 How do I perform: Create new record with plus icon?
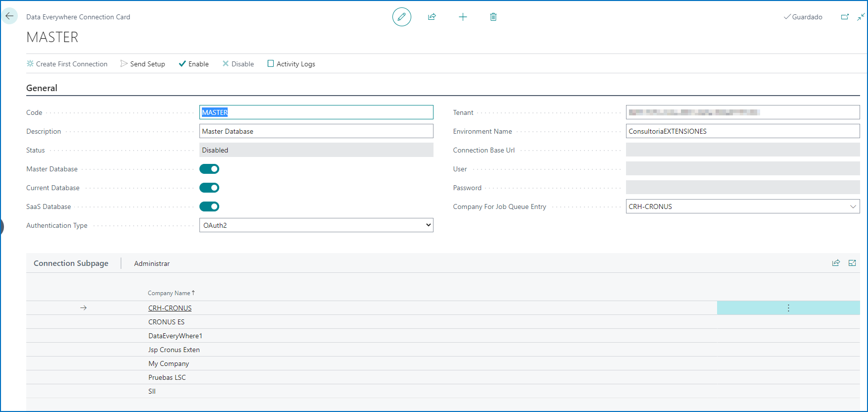(x=463, y=17)
